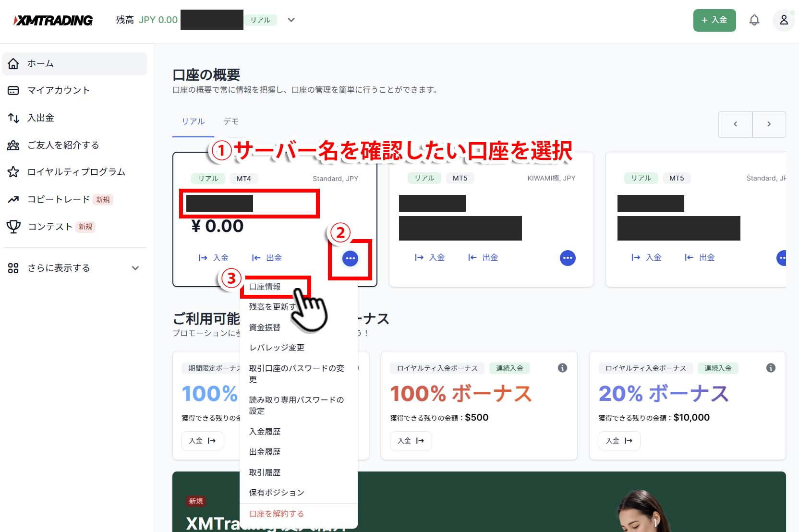This screenshot has height=532, width=799.
Task: Go to ホーム in sidebar
Action: point(74,63)
